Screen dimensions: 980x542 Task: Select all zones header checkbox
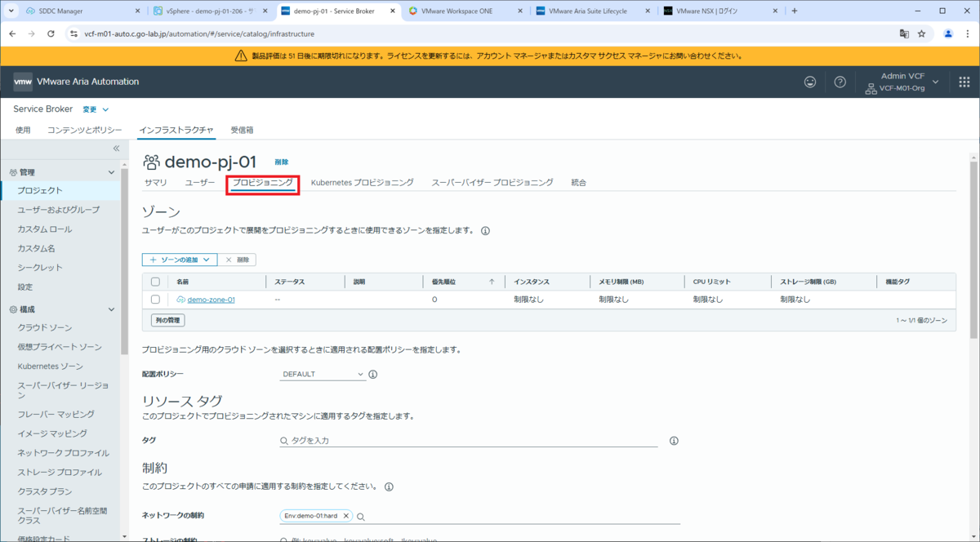[156, 282]
